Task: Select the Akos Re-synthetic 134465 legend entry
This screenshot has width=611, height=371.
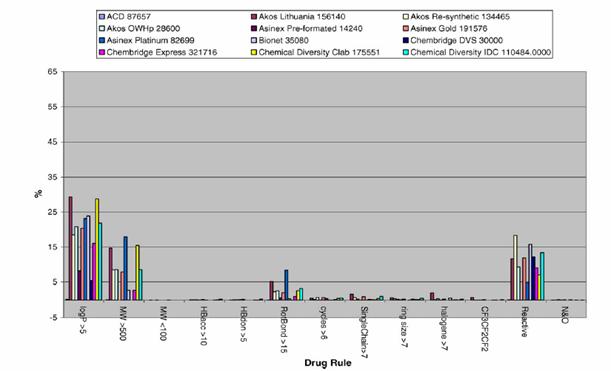Action: (457, 17)
